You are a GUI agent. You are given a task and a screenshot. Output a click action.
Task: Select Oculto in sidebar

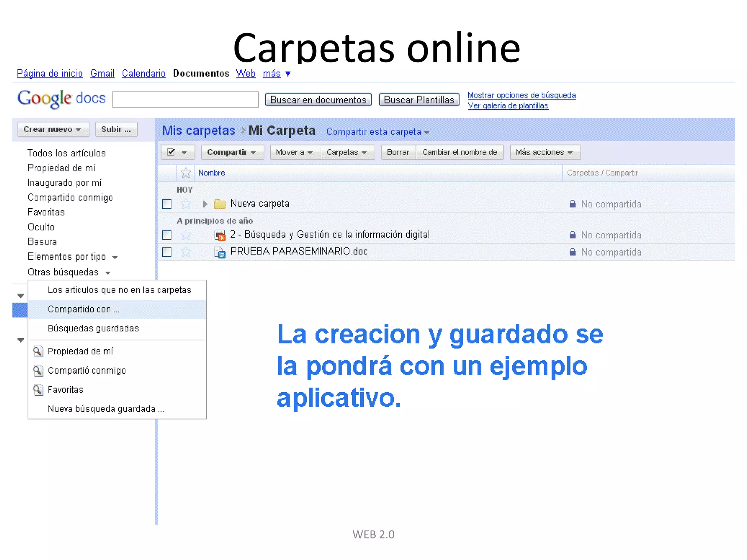tap(41, 227)
